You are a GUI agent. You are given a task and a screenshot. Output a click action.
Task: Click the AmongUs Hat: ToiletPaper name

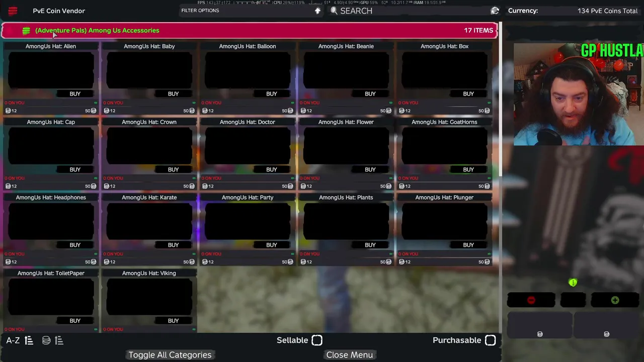pyautogui.click(x=51, y=273)
